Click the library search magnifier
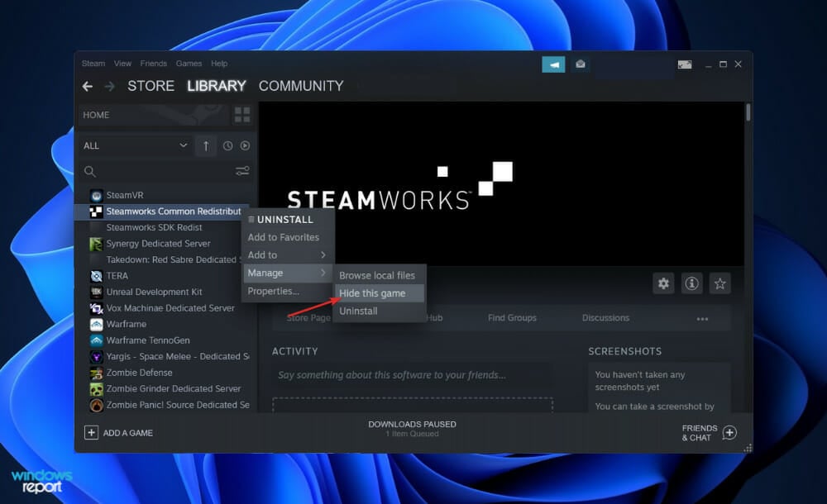 click(90, 172)
